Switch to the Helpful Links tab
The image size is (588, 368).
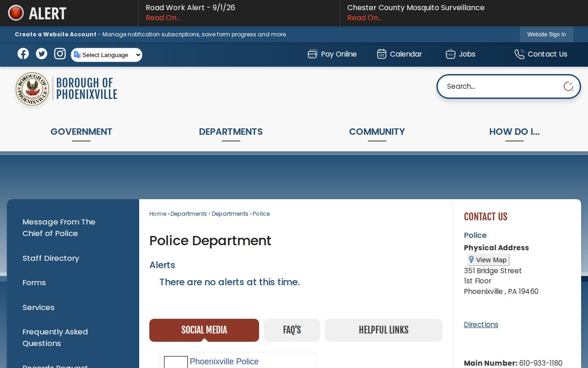(384, 330)
